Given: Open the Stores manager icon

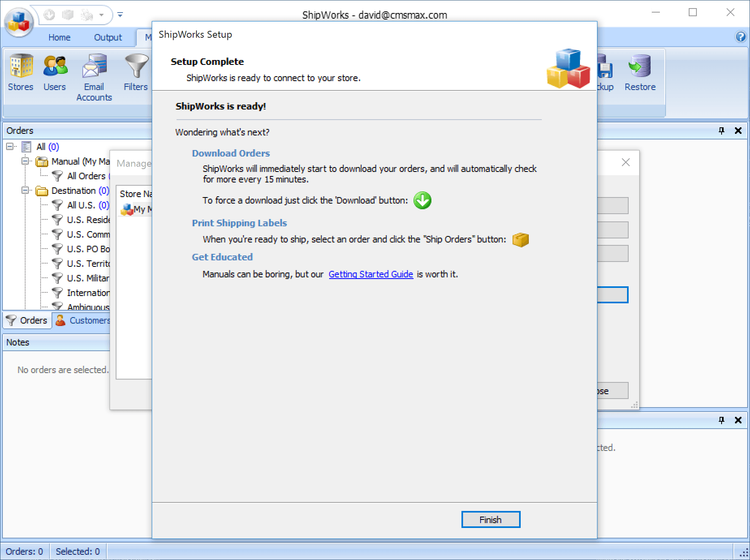Looking at the screenshot, I should tap(21, 72).
